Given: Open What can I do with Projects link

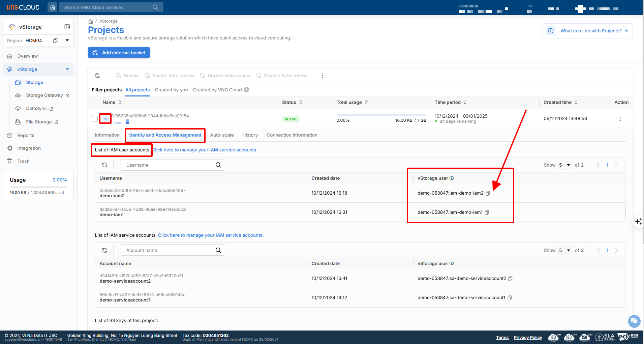Looking at the screenshot, I should 591,31.
